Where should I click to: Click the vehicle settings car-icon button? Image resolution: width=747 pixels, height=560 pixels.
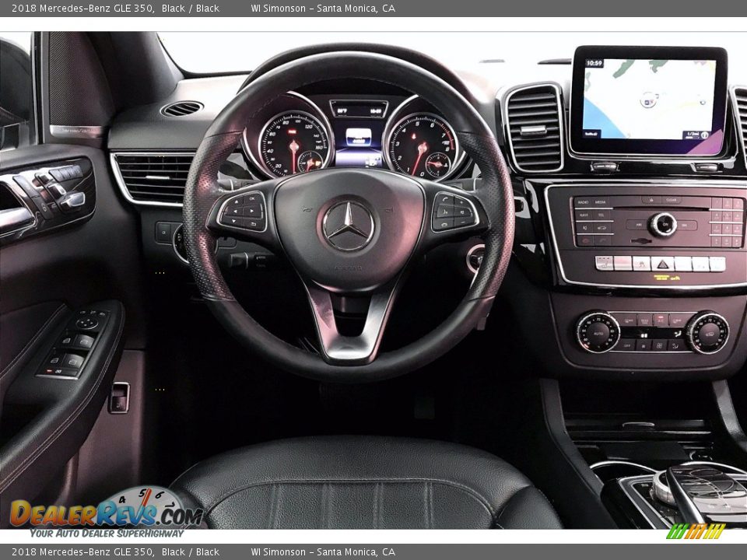click(x=602, y=228)
